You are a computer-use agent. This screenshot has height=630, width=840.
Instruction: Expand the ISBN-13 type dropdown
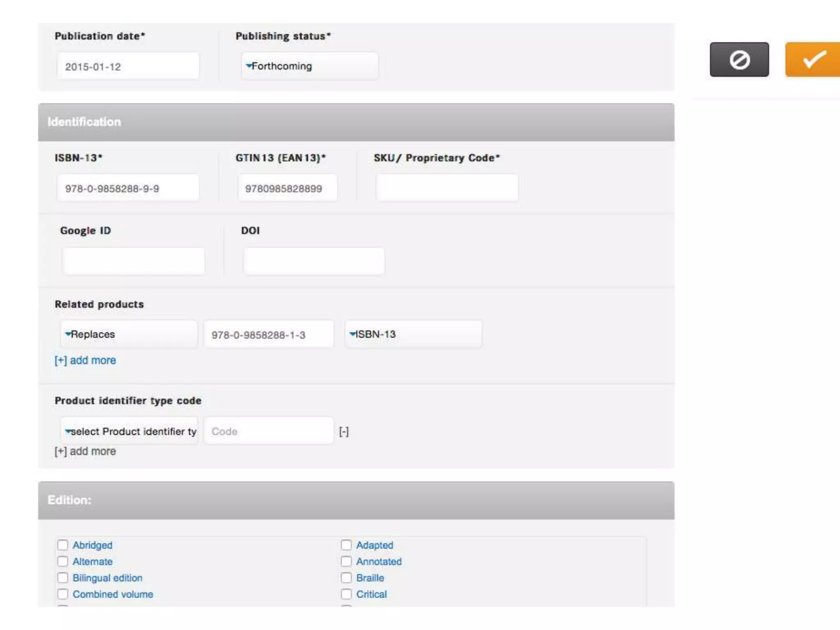[413, 334]
